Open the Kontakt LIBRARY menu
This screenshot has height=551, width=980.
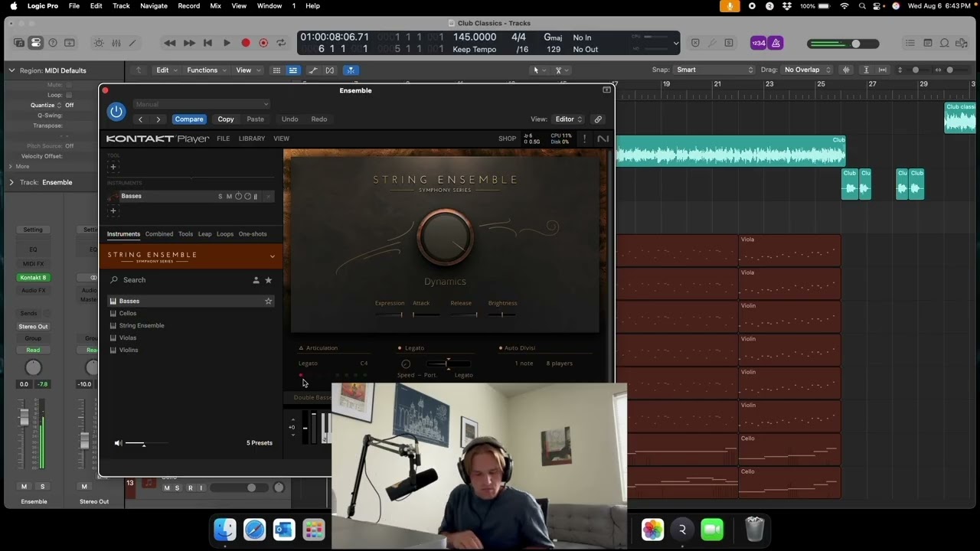click(252, 139)
